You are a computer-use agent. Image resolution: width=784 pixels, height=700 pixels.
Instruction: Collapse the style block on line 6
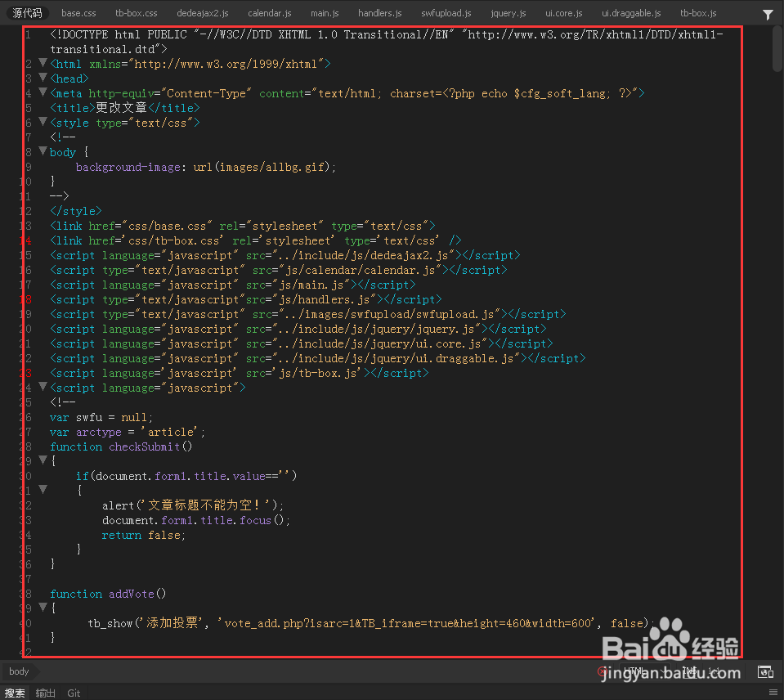click(x=43, y=121)
